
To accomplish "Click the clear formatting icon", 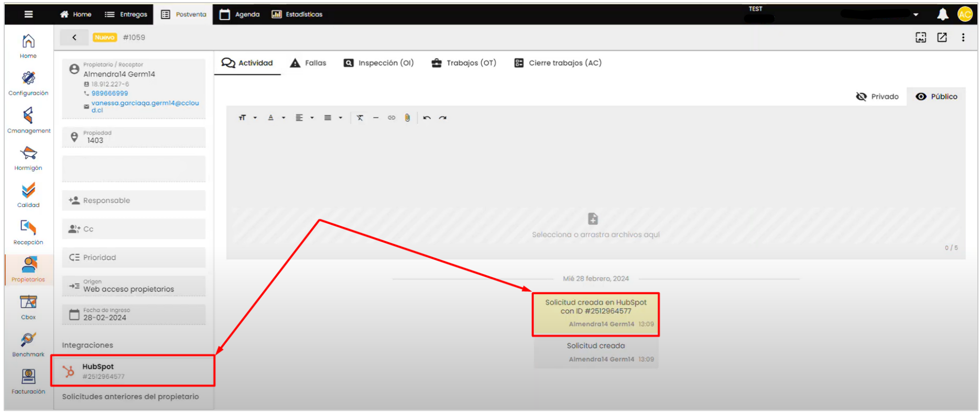I will (360, 118).
